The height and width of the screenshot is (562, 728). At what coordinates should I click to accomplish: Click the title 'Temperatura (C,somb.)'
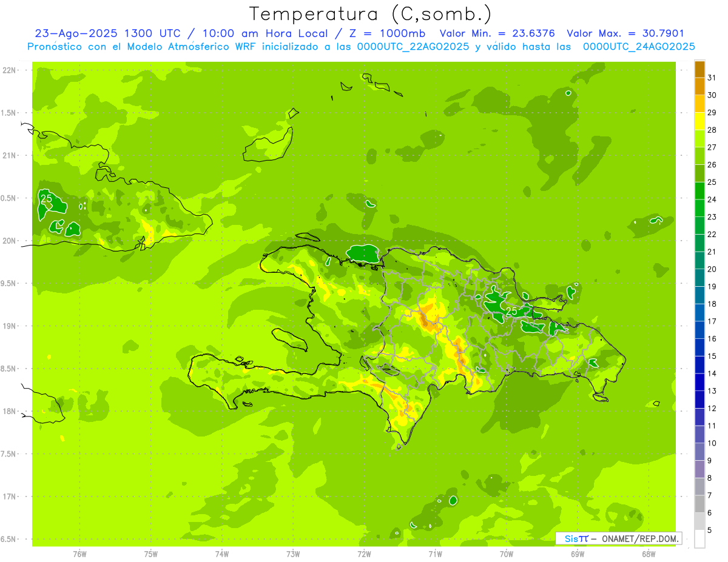click(371, 13)
